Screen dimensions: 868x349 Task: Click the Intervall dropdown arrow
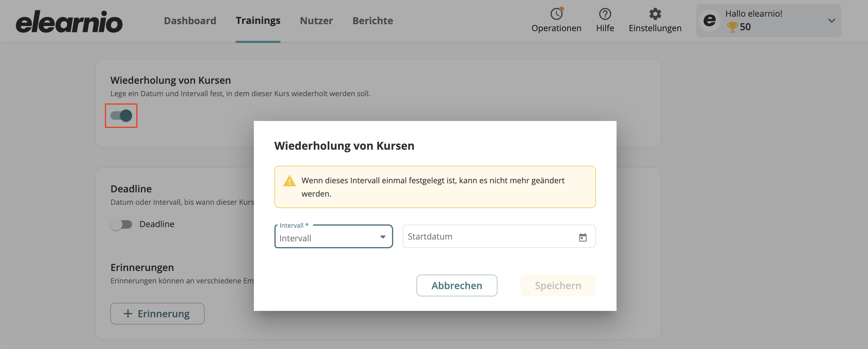pos(383,237)
